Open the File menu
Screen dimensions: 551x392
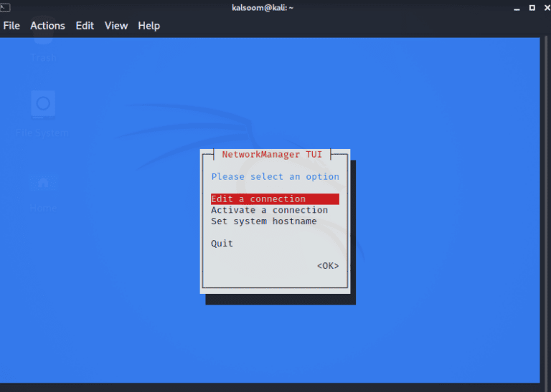point(11,26)
